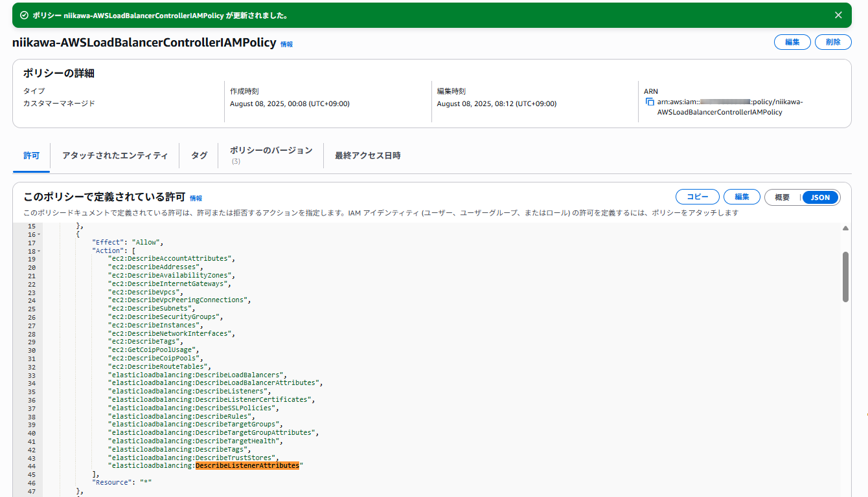Screen dimensions: 868x497
Task: Copy the policy ARN with copy icon
Action: (x=650, y=102)
